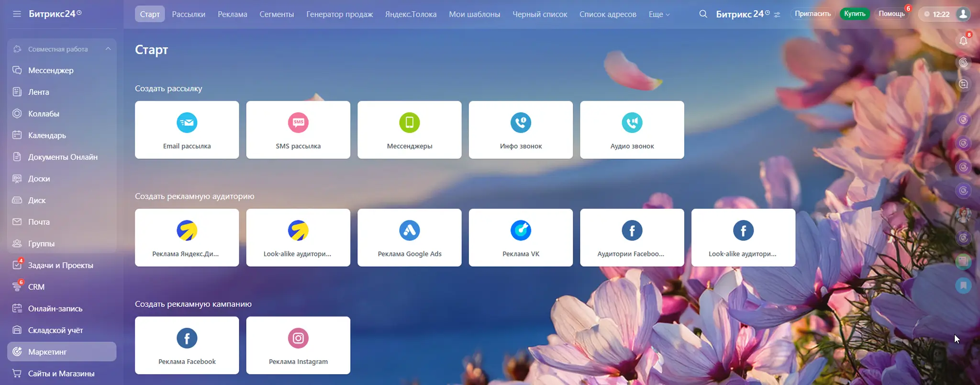Viewport: 980px width, 385px height.
Task: Open the Аудио звонок icon
Action: click(632, 123)
